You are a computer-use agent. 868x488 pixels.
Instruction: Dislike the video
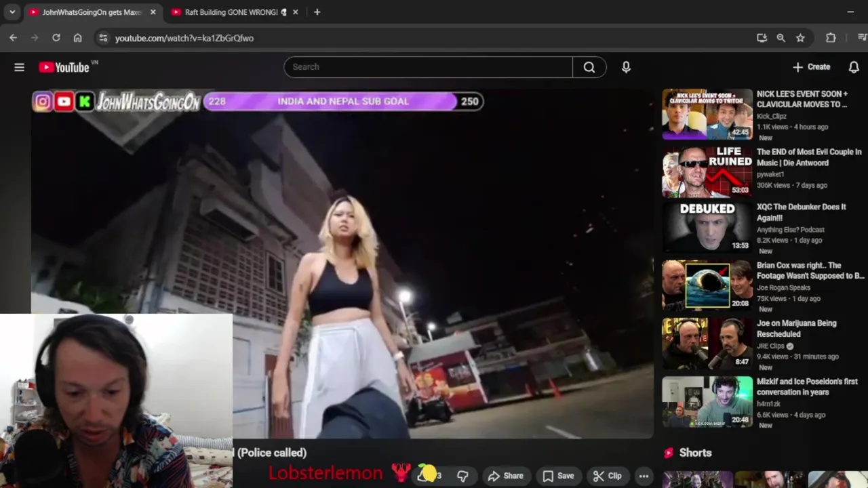pos(462,476)
